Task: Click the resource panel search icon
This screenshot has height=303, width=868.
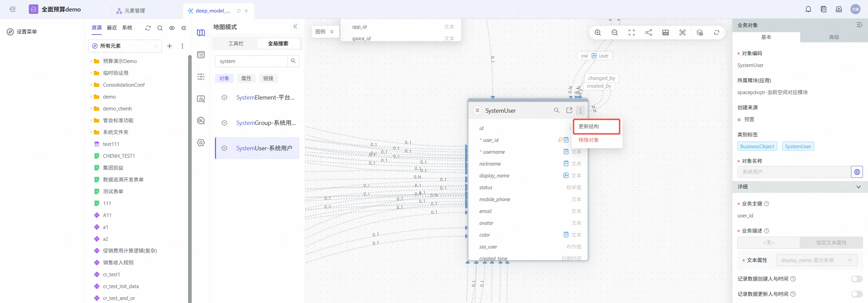Action: pos(160,28)
